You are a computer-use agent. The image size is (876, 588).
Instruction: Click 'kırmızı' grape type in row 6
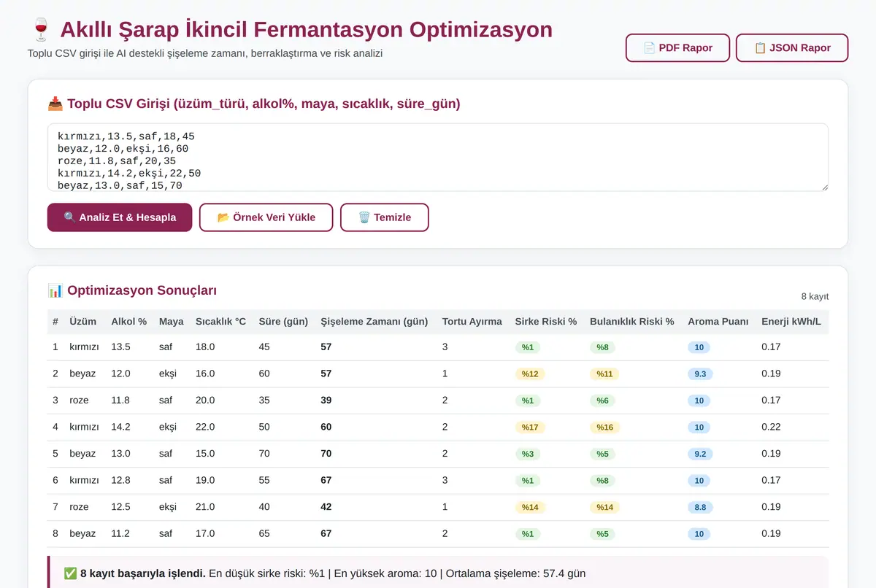84,480
